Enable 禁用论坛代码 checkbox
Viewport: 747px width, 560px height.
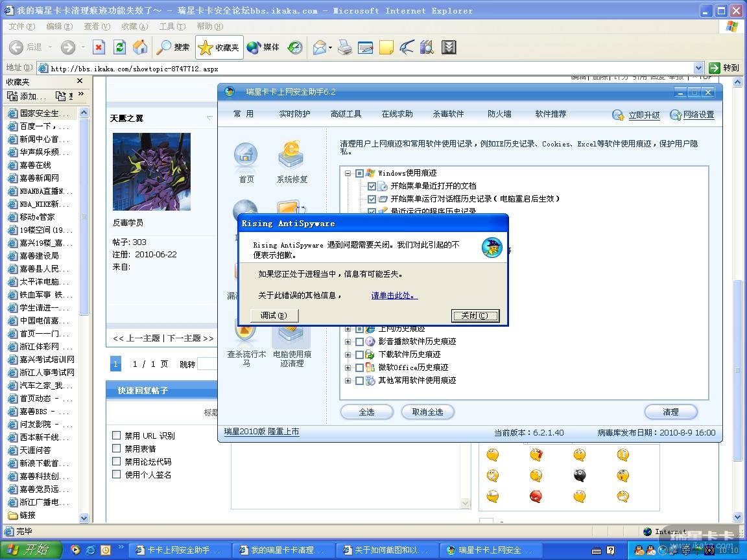[116, 461]
